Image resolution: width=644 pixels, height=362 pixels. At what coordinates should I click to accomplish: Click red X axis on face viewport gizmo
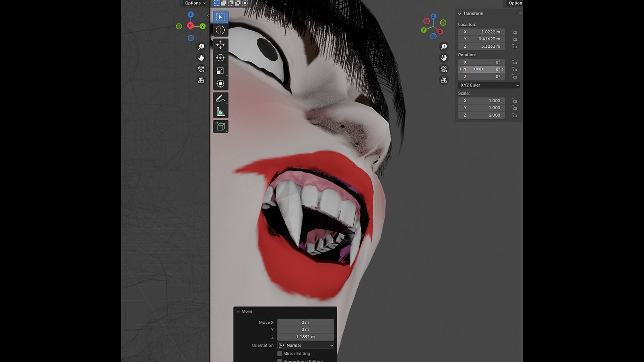[440, 31]
